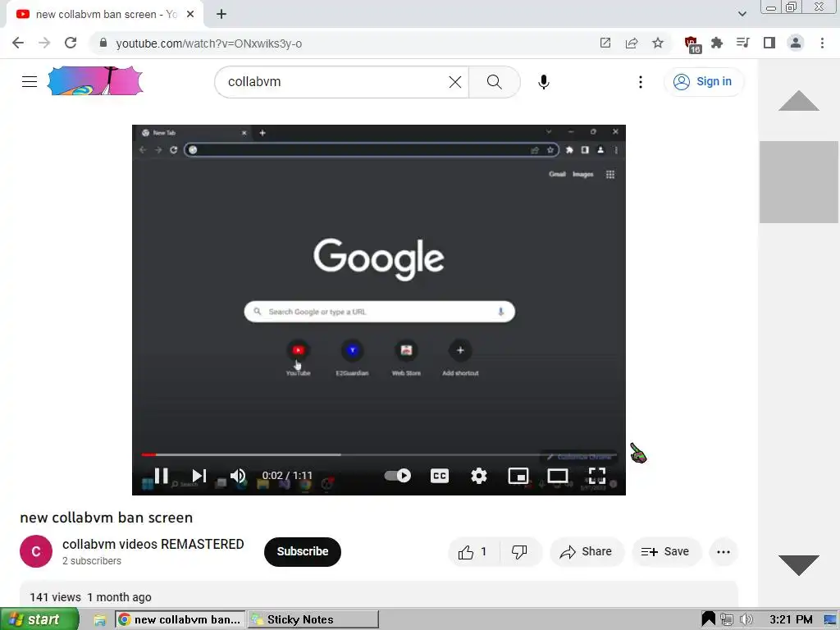This screenshot has height=630, width=840.
Task: Open 'collabvm videos REMASTERED' channel link
Action: click(x=153, y=545)
